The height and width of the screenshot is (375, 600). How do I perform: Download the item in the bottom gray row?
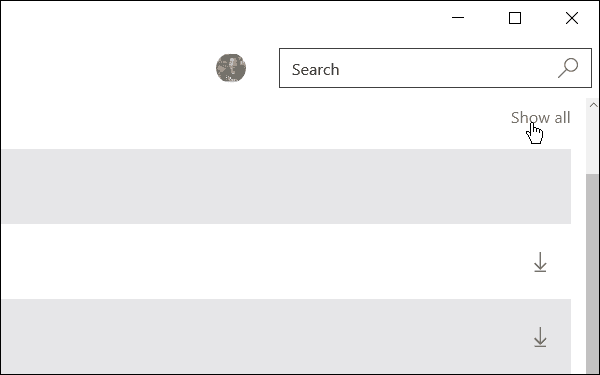(540, 337)
